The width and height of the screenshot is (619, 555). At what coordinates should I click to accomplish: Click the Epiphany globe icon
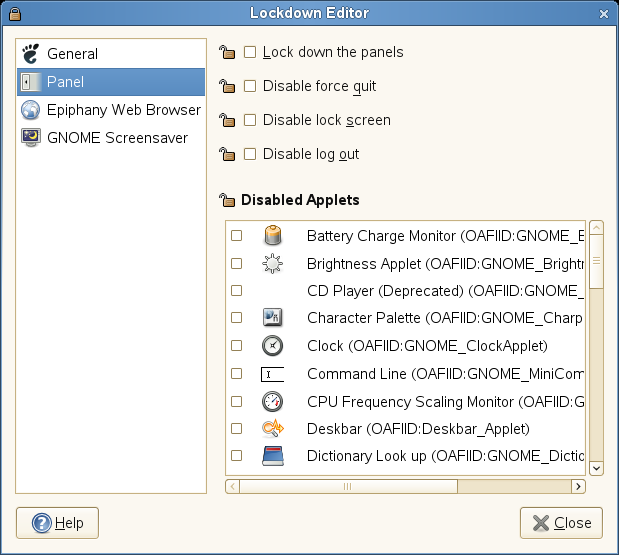click(x=30, y=110)
